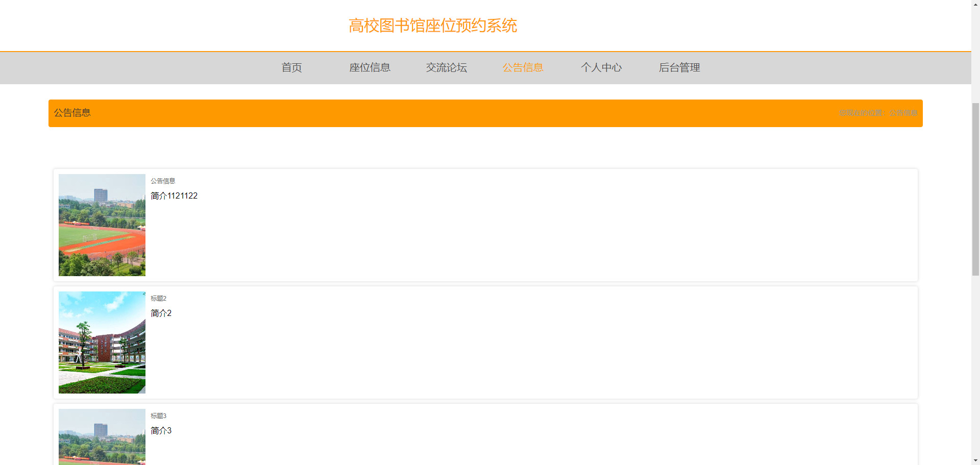
Task: Click the scrollbar up arrow
Action: coord(975,4)
